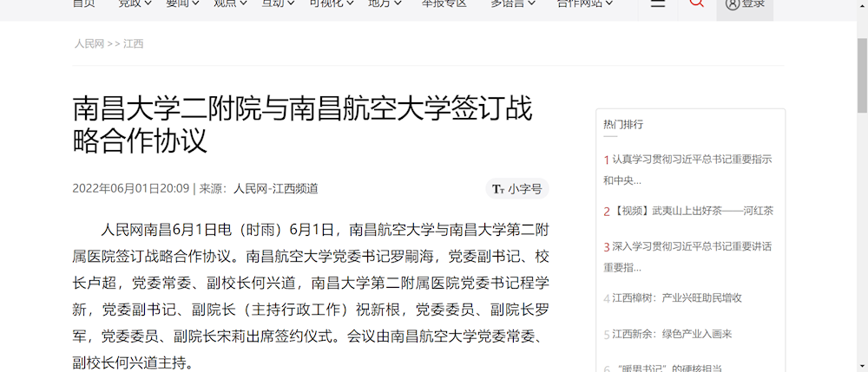Screen dimensions: 868x372
Task: Click the 人民网 breadcrumb link
Action: [x=89, y=43]
